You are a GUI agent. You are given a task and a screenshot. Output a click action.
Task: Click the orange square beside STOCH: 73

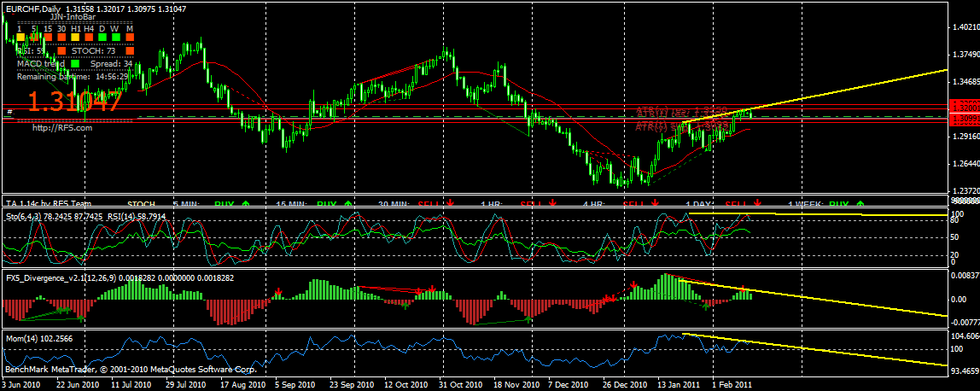tap(130, 50)
